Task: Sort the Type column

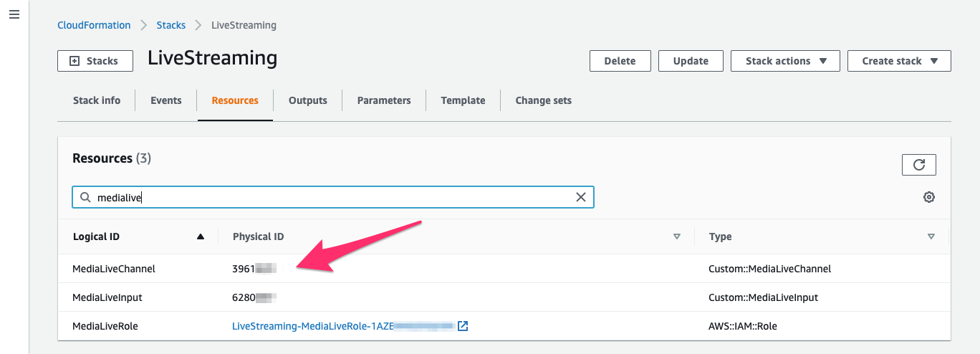Action: tap(931, 236)
